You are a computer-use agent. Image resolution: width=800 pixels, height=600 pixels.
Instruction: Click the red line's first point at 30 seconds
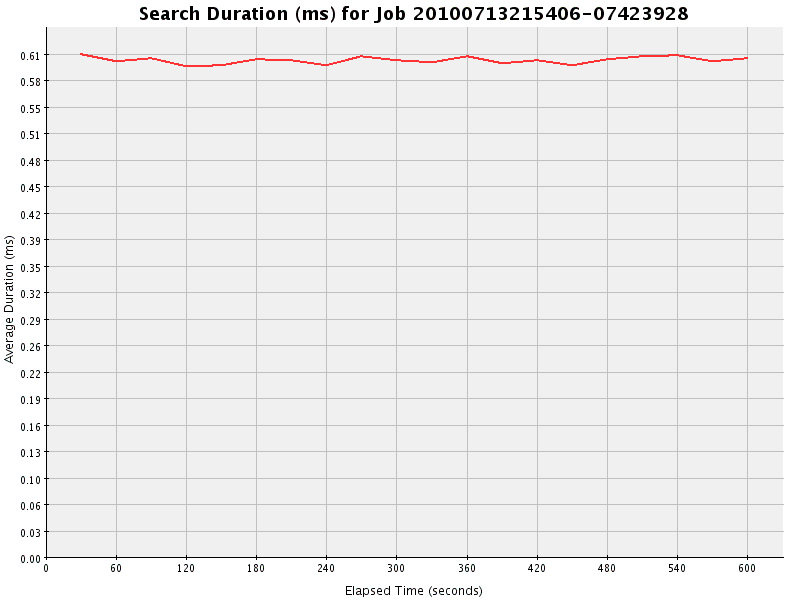(81, 54)
